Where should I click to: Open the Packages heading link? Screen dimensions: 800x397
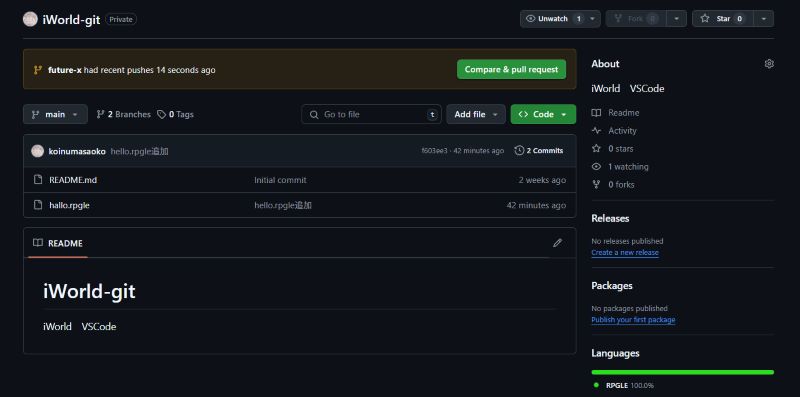[612, 285]
